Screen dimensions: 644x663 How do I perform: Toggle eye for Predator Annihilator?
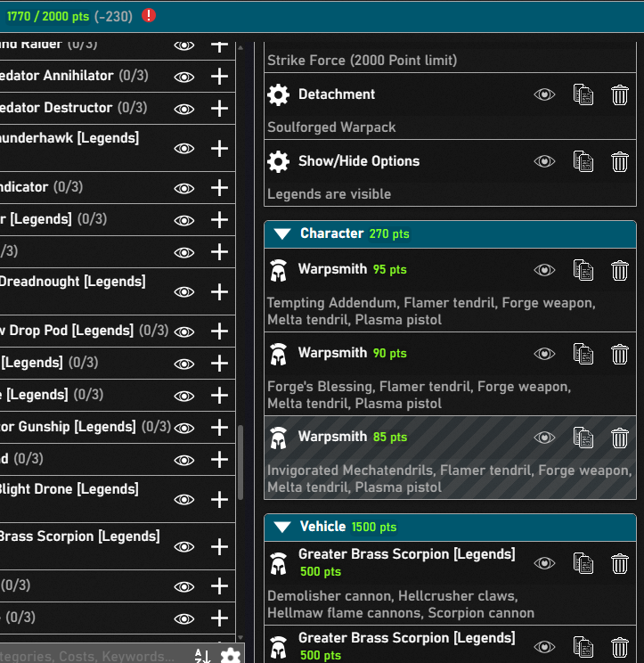pyautogui.click(x=184, y=77)
